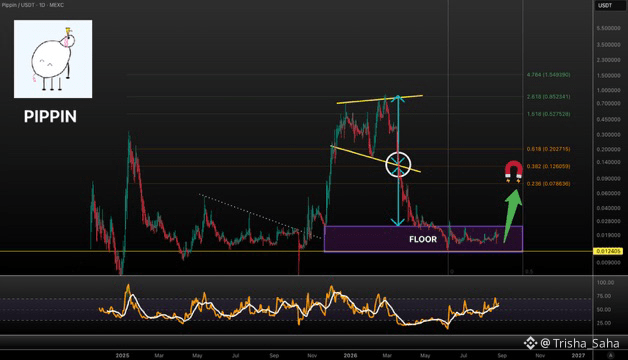This screenshot has width=628, height=360.
Task: Click Fib label 0.382 (0.126059)
Action: tap(548, 166)
